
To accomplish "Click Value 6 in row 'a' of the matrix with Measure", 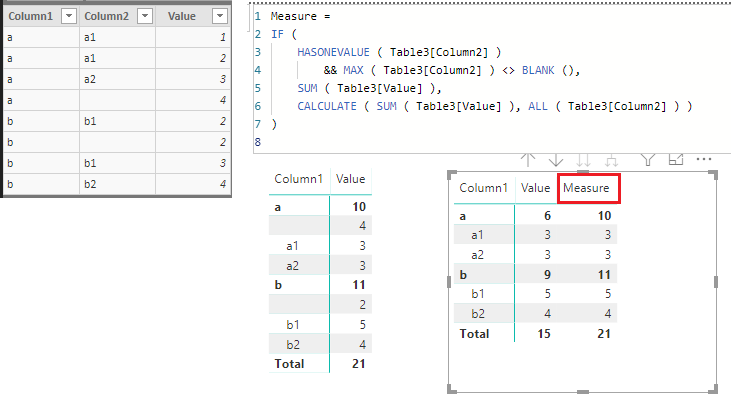I will point(547,216).
